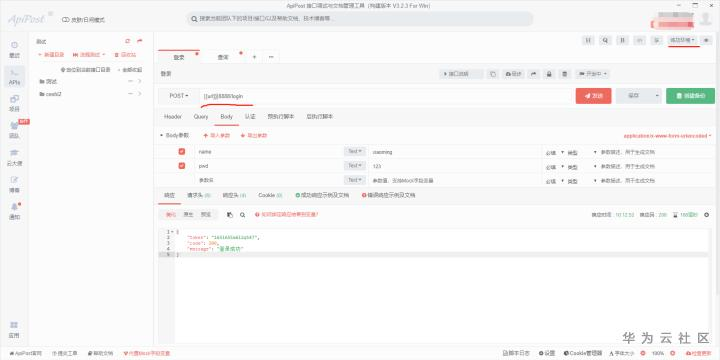Click the request URL input field
This screenshot has height=360, width=720.
[385, 96]
